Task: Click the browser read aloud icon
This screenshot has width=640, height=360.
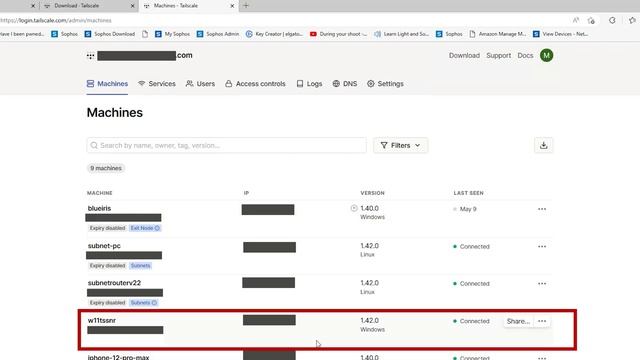Action: 576,20
